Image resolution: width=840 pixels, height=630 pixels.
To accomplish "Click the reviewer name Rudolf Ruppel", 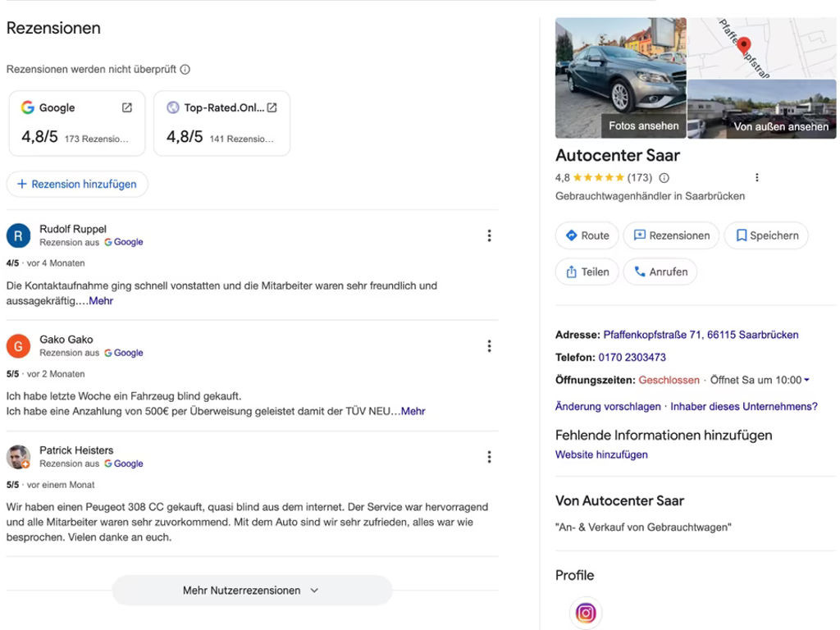I will coord(73,230).
